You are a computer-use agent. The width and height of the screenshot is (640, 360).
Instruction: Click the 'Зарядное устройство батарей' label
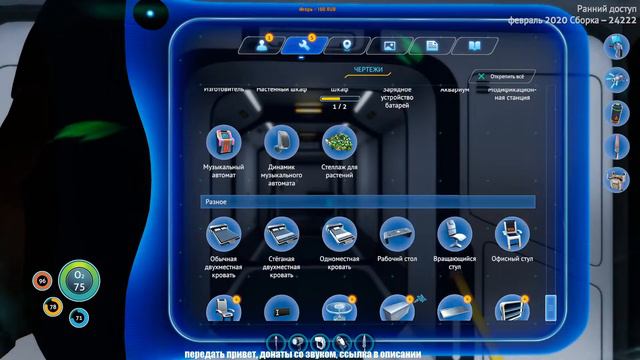click(x=397, y=97)
